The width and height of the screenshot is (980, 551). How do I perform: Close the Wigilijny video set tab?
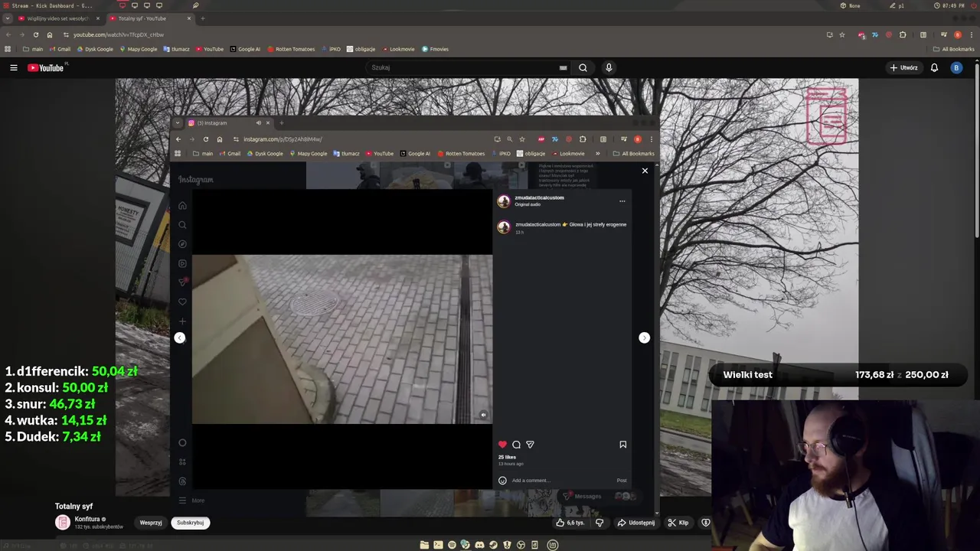point(97,18)
